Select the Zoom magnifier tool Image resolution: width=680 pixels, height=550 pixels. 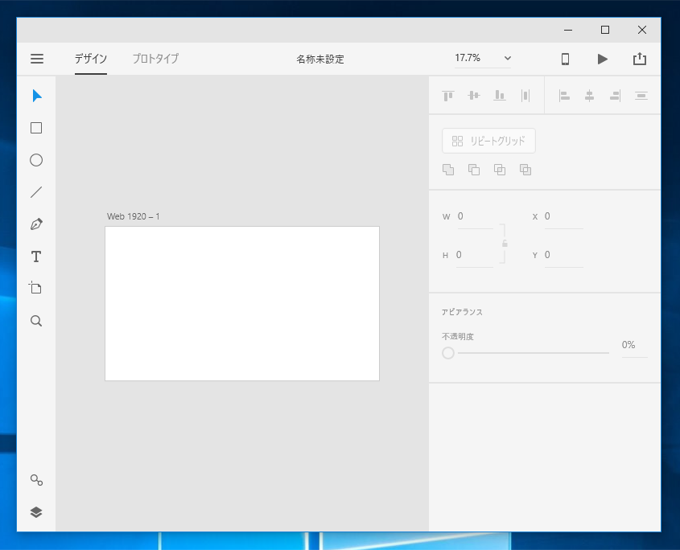pyautogui.click(x=36, y=321)
